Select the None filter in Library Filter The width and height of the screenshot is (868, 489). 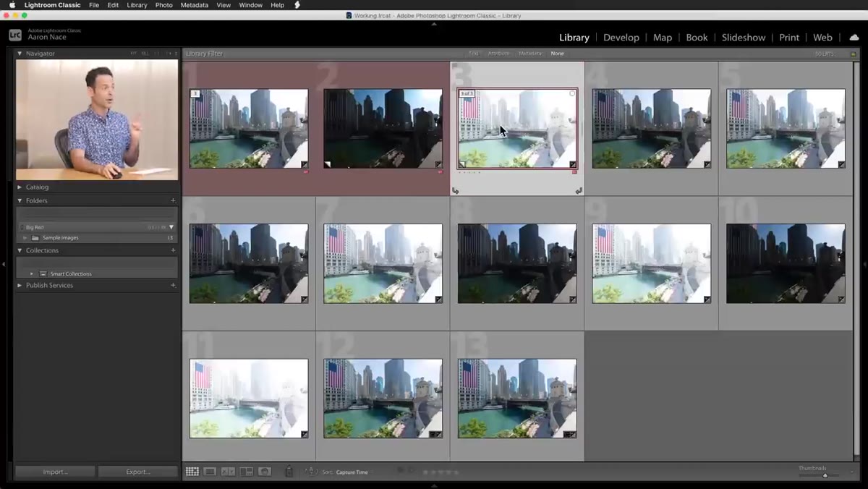(557, 54)
